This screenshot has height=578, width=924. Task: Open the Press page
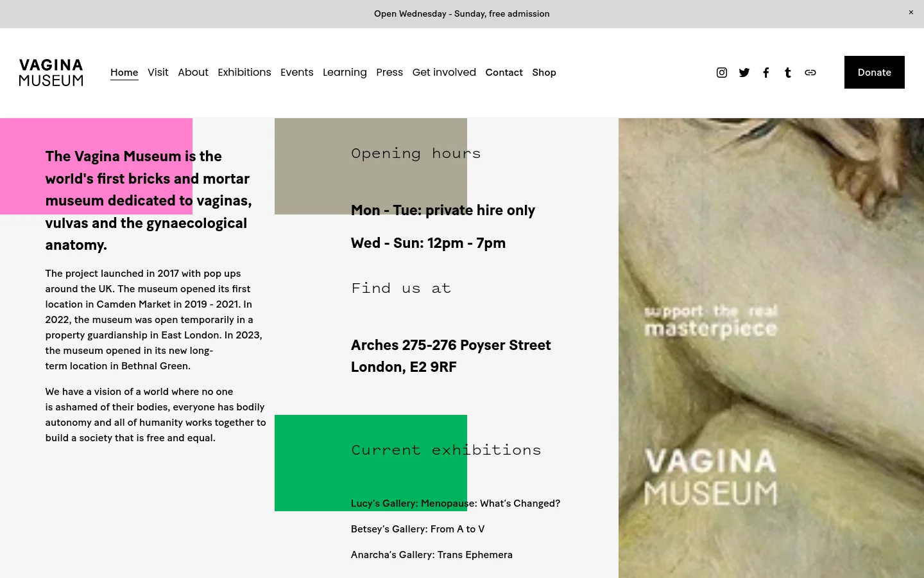(x=389, y=73)
